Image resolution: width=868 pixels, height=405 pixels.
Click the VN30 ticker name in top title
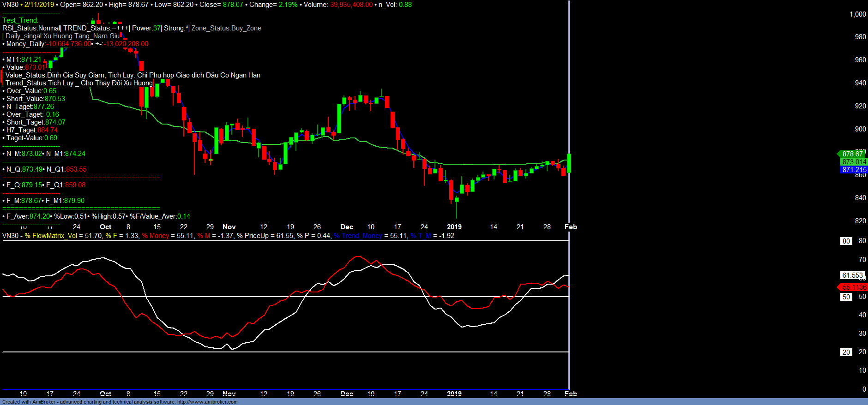10,5
